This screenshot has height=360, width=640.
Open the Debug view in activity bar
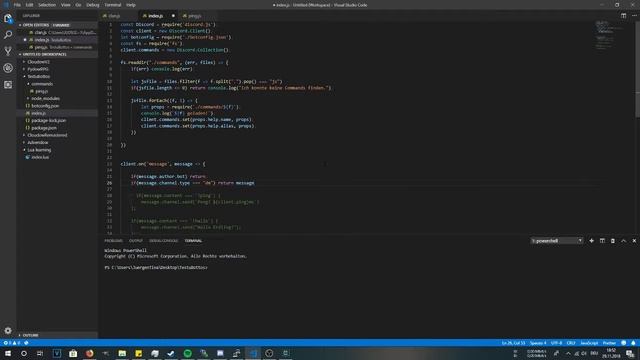(x=8, y=68)
